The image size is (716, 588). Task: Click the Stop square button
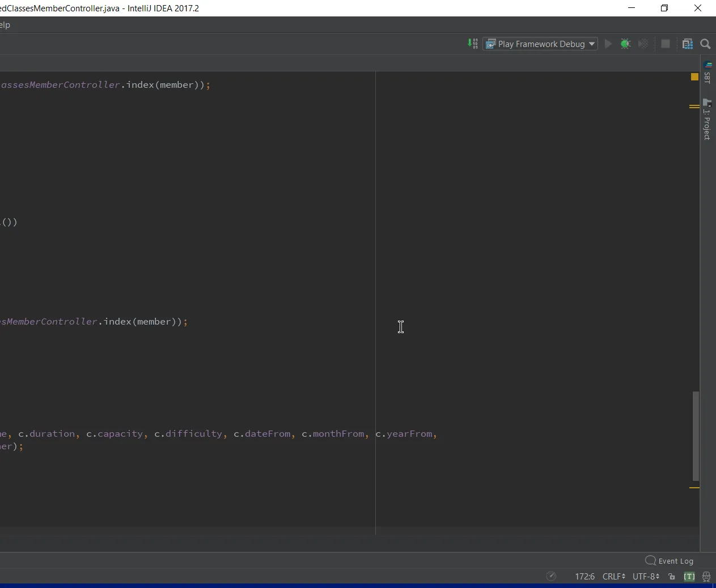(x=666, y=44)
